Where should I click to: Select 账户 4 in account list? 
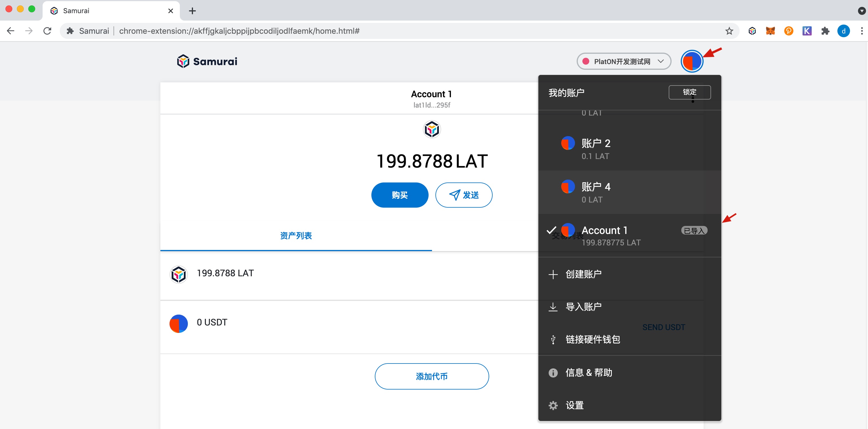click(630, 192)
